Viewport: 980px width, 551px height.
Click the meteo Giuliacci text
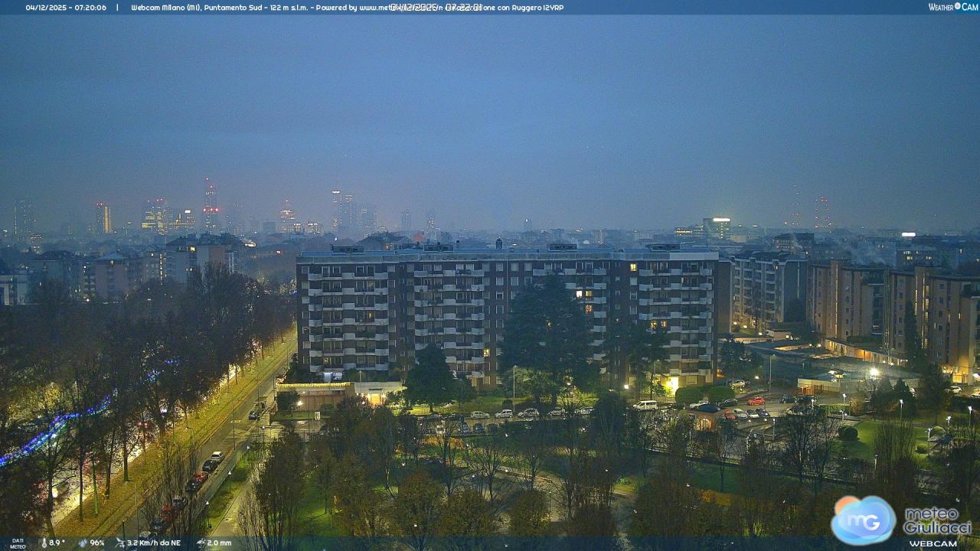point(936,520)
